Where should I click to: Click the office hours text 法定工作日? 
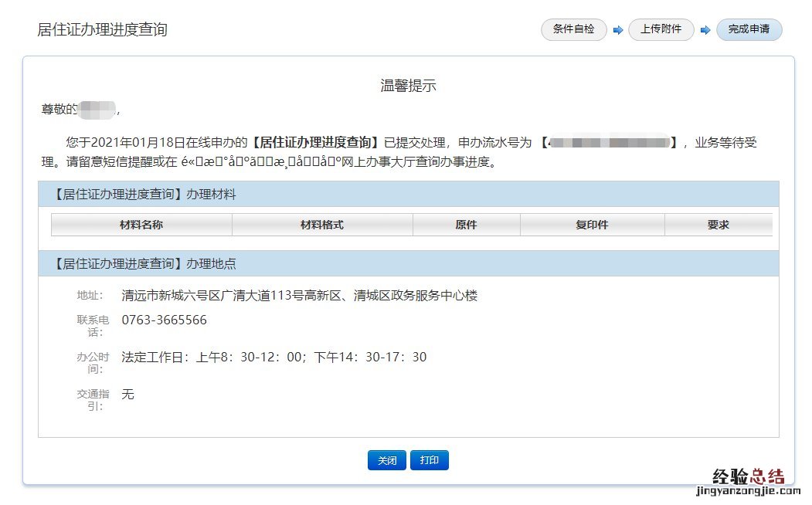(274, 357)
